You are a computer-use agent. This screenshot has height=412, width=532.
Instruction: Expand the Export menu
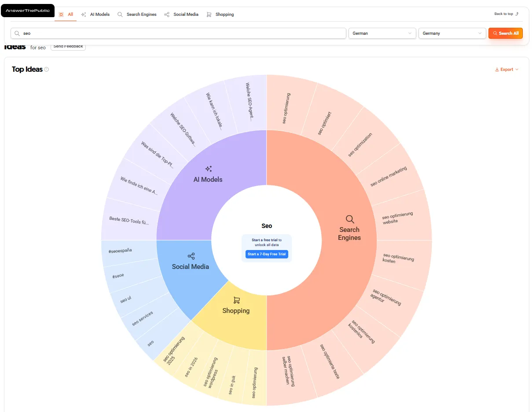point(506,70)
